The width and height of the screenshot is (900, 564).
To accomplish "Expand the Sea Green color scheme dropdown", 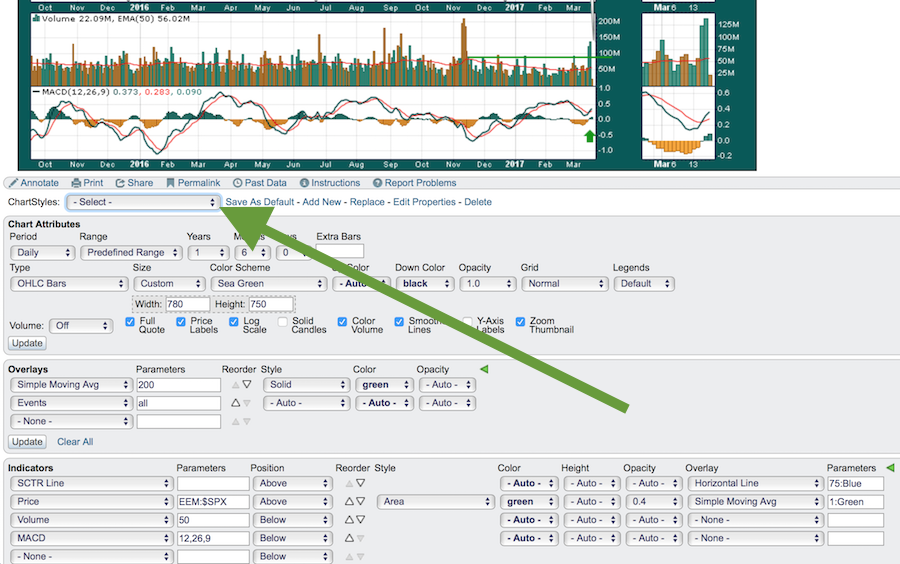I will point(268,284).
